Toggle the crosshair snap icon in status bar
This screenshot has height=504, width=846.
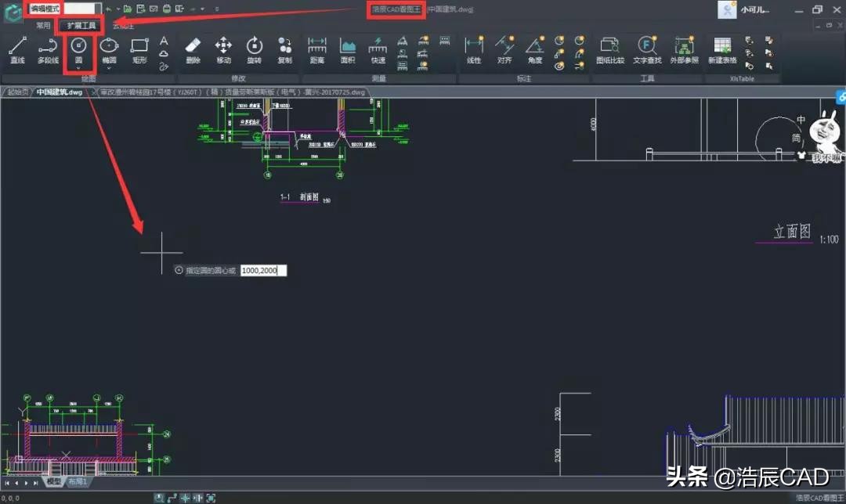(x=185, y=498)
